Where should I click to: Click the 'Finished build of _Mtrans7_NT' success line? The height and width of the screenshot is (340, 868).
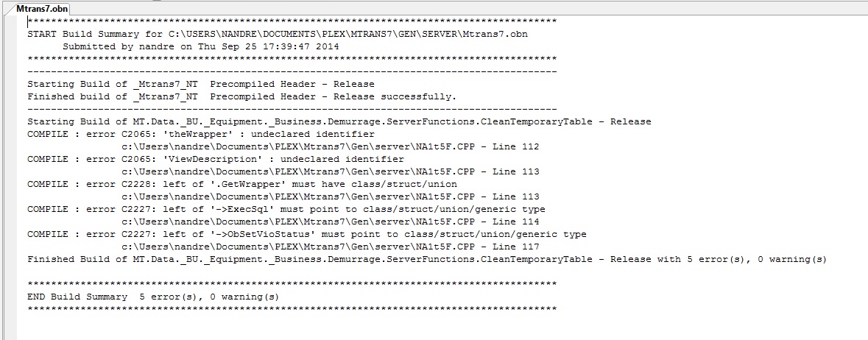point(242,96)
